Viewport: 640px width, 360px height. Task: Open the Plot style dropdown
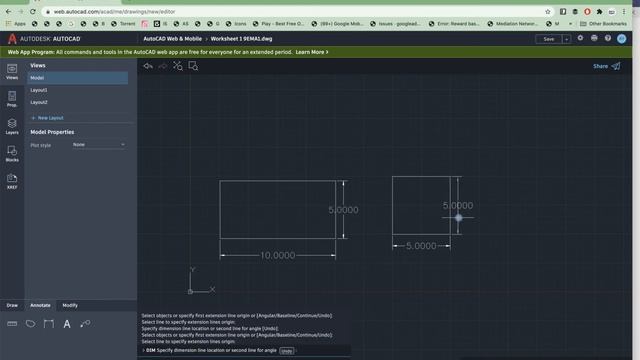99,144
